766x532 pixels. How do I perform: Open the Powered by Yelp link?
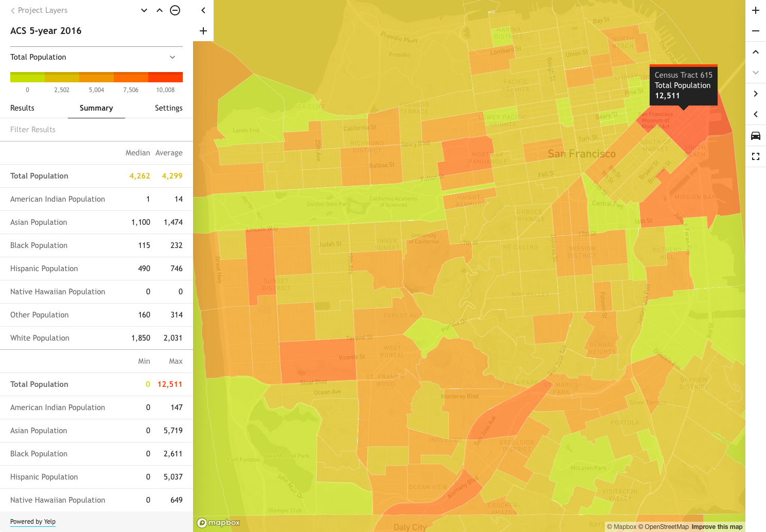click(x=33, y=522)
